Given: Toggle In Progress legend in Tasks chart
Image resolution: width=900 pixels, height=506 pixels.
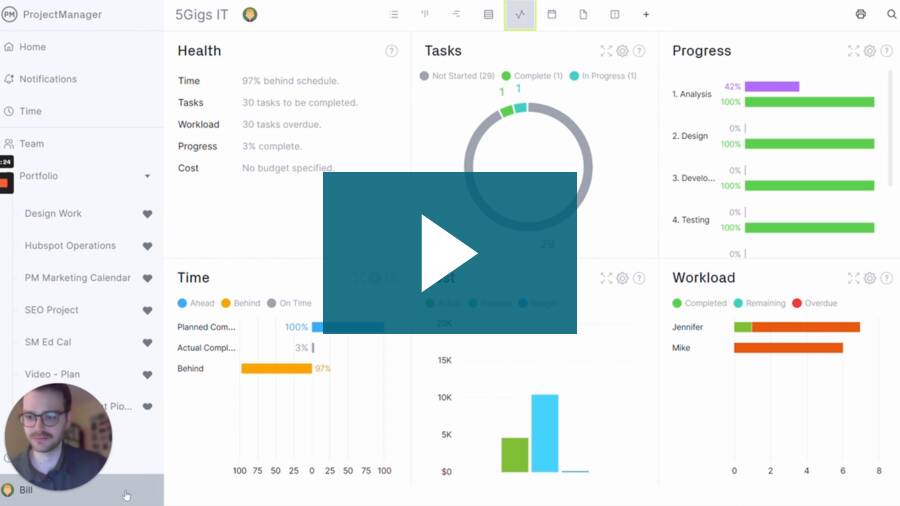Looking at the screenshot, I should point(603,76).
